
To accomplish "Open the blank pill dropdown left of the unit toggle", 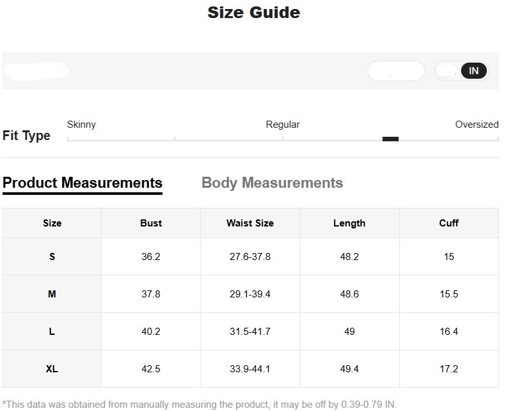I will click(x=396, y=71).
